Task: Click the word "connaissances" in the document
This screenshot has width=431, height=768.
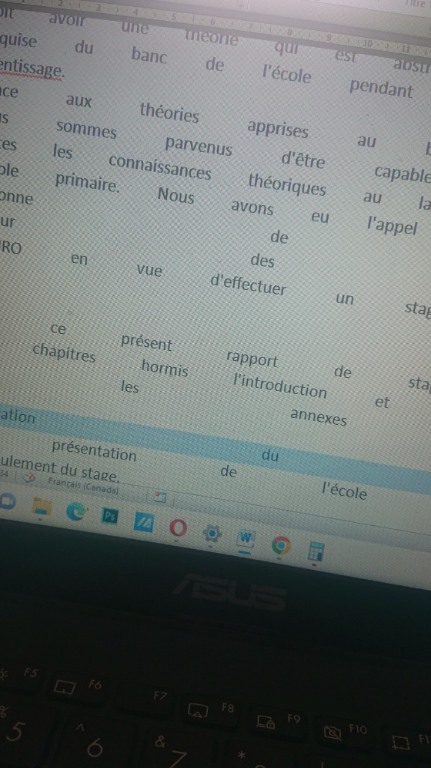Action: pos(160,167)
